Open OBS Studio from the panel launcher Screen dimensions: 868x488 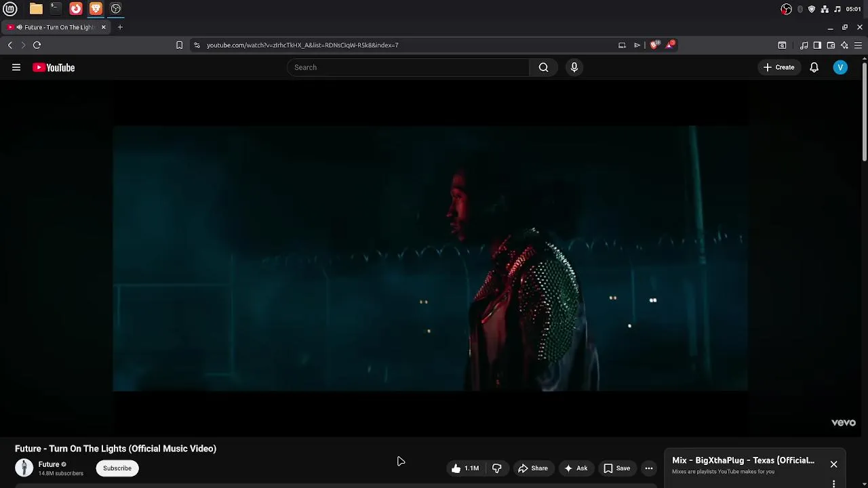point(116,9)
